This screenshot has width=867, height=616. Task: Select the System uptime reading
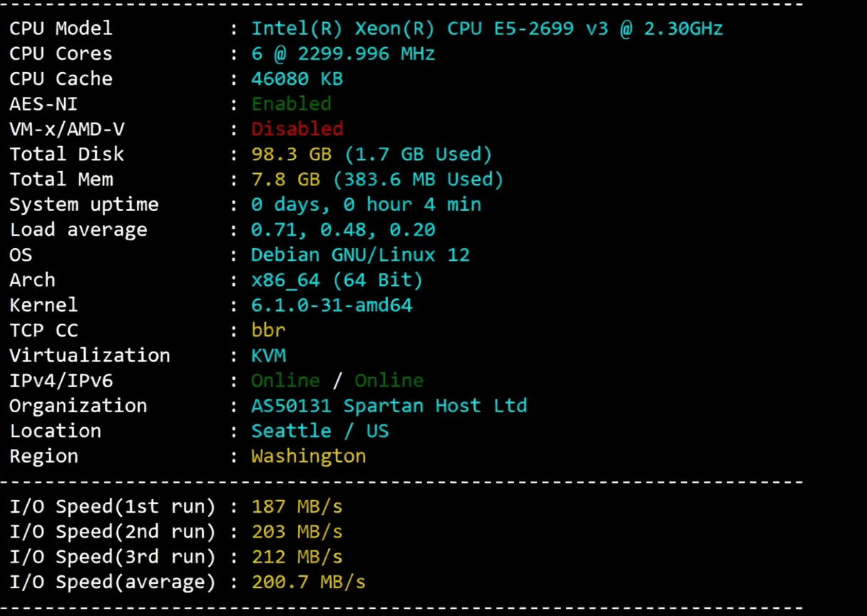pos(366,205)
